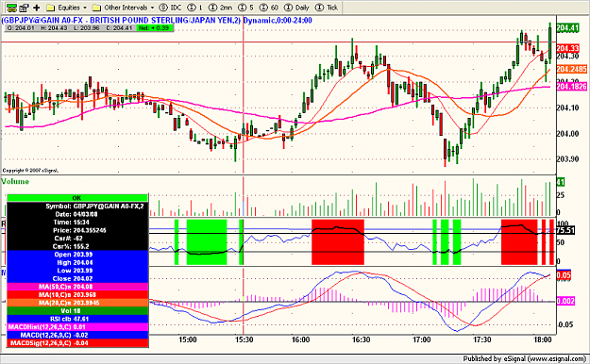This screenshot has width=590, height=364.
Task: Click the High 204.04 row
Action: point(77,263)
